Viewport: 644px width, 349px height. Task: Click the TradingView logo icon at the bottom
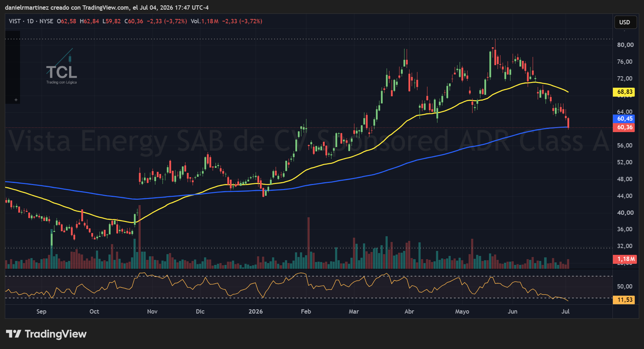pyautogui.click(x=14, y=334)
